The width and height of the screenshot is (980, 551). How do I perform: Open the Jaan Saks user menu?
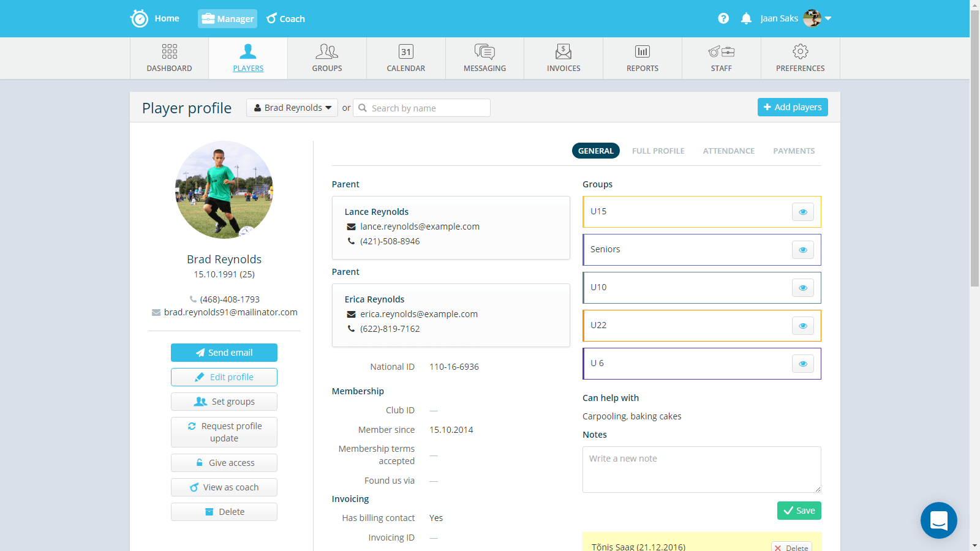click(795, 18)
